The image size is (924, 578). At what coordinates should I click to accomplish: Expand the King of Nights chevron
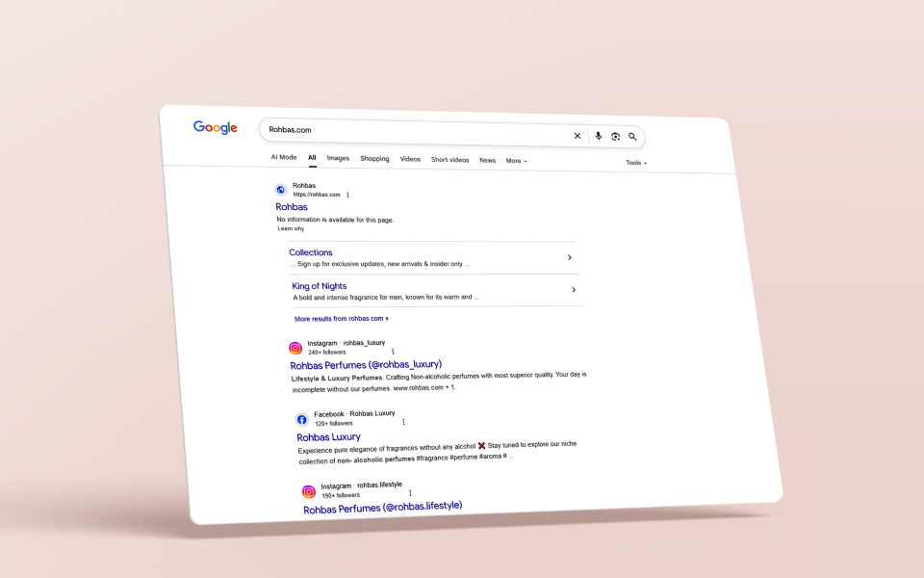(x=574, y=290)
